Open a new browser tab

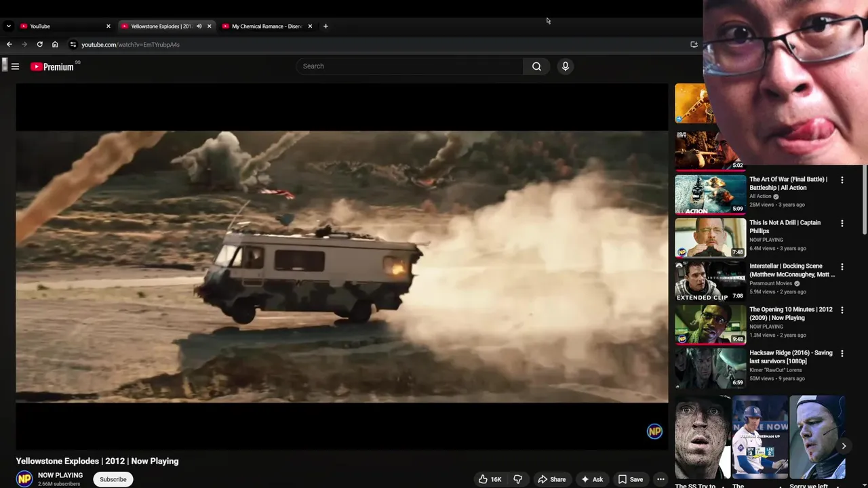pyautogui.click(x=325, y=26)
